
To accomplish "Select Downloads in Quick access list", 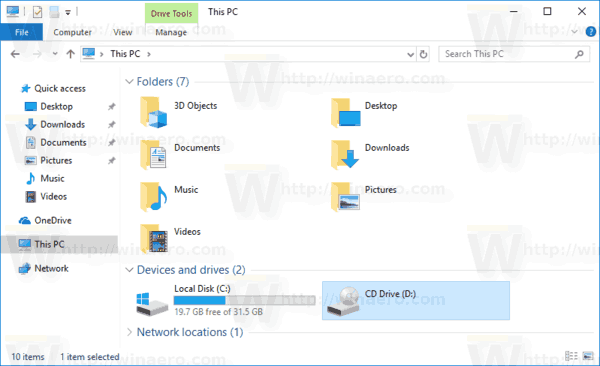I will [x=63, y=124].
